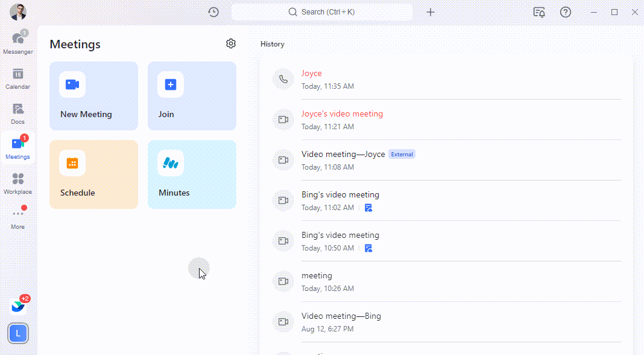Open the help question mark icon

pyautogui.click(x=566, y=12)
